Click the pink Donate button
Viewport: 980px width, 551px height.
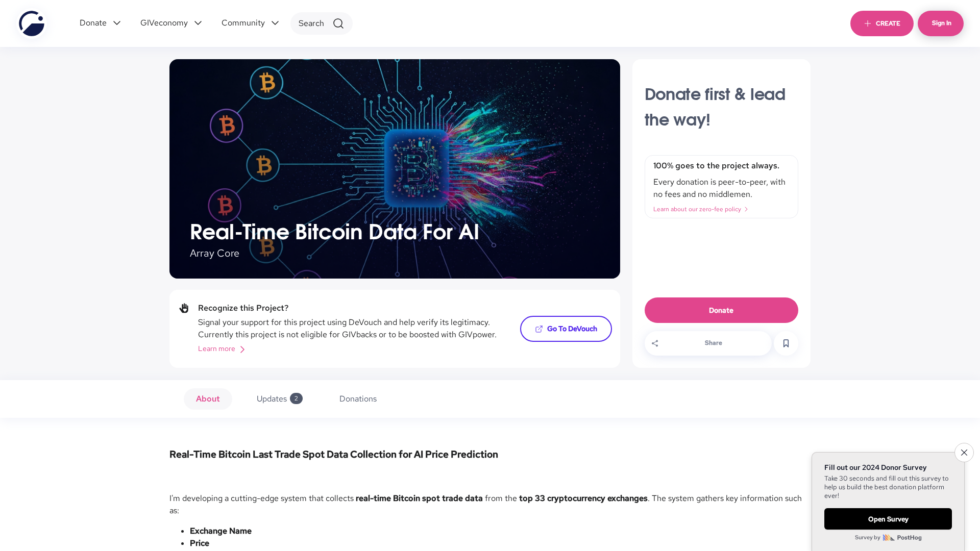[721, 310]
